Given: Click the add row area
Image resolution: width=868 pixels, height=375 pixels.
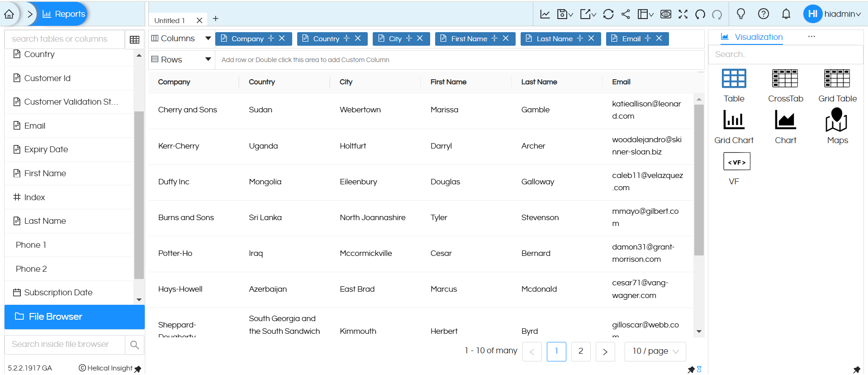Looking at the screenshot, I should [x=460, y=60].
